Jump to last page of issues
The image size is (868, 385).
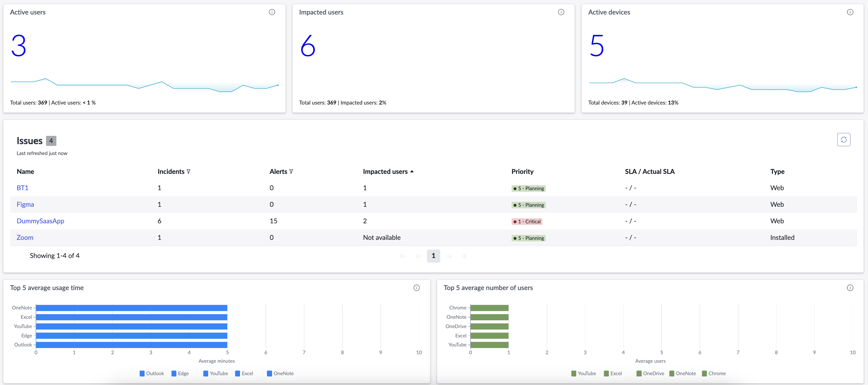click(x=464, y=256)
